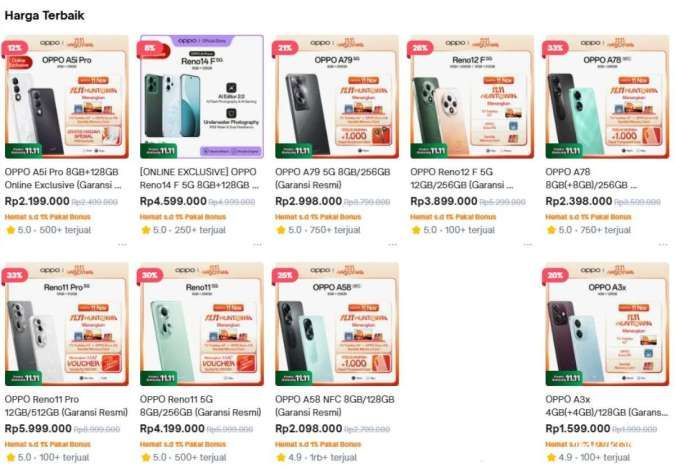Open the OPPO A3x product thumbnail

(607, 324)
